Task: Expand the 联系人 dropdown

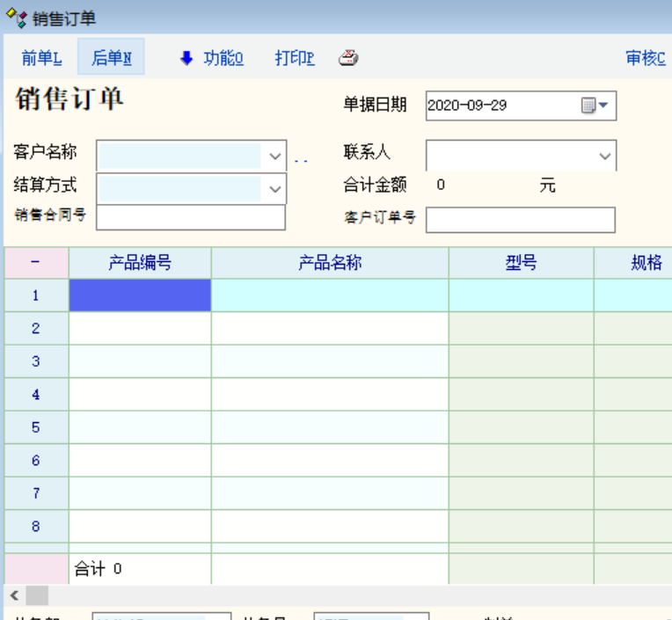Action: tap(605, 156)
